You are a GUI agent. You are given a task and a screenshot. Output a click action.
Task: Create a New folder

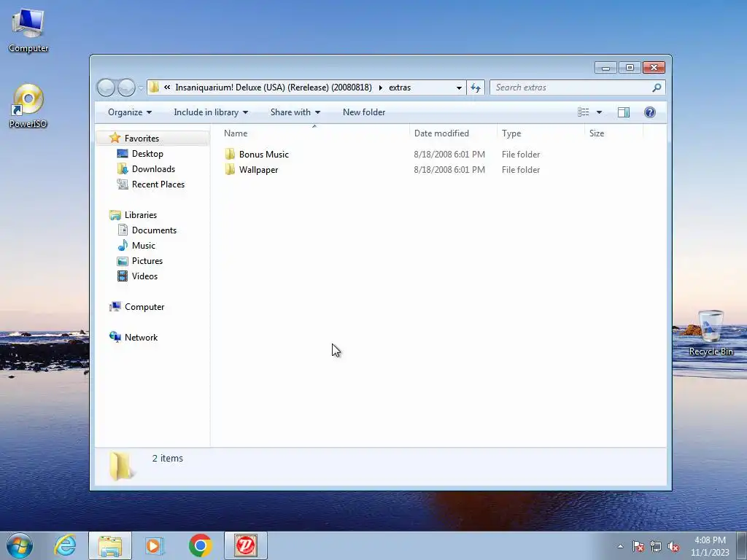coord(364,112)
